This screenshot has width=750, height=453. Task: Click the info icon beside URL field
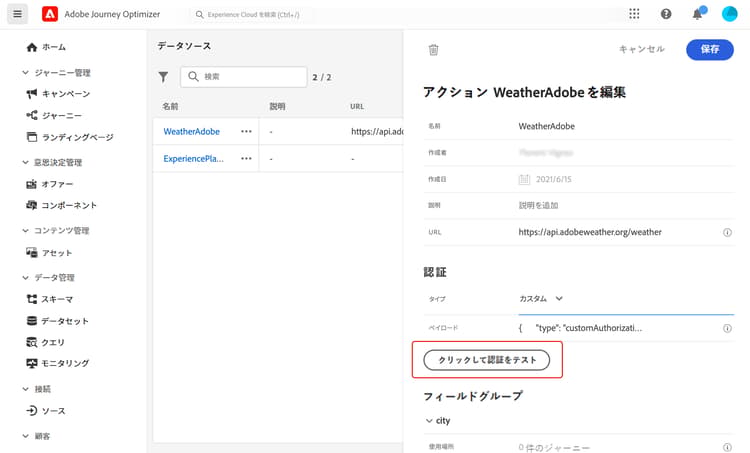(x=727, y=232)
